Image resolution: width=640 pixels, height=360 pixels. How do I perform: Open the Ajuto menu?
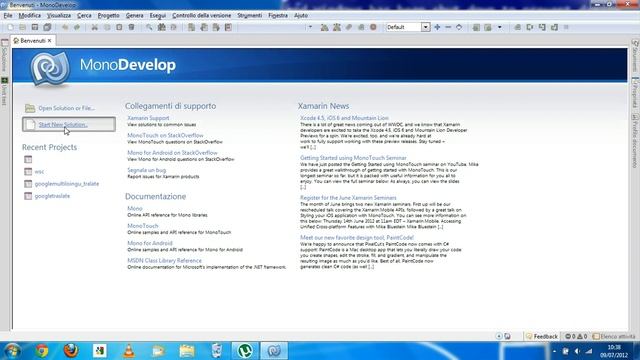pyautogui.click(x=301, y=16)
